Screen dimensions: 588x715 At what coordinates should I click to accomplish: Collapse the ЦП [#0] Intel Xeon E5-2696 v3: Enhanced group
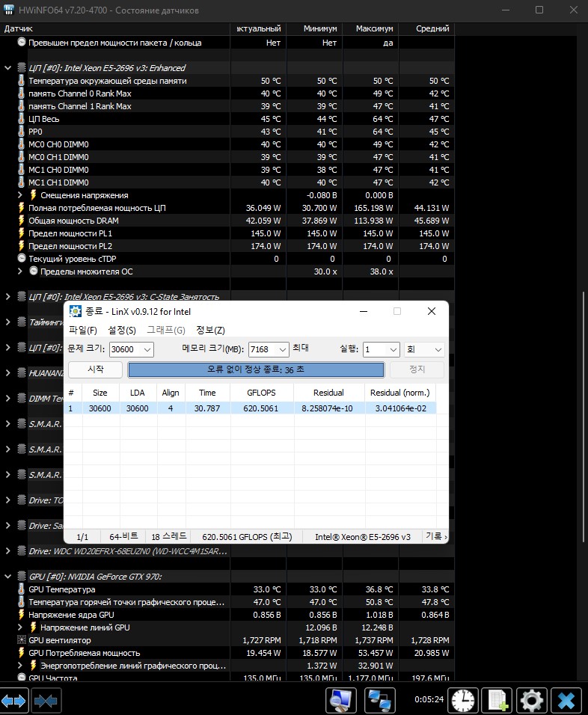7,67
